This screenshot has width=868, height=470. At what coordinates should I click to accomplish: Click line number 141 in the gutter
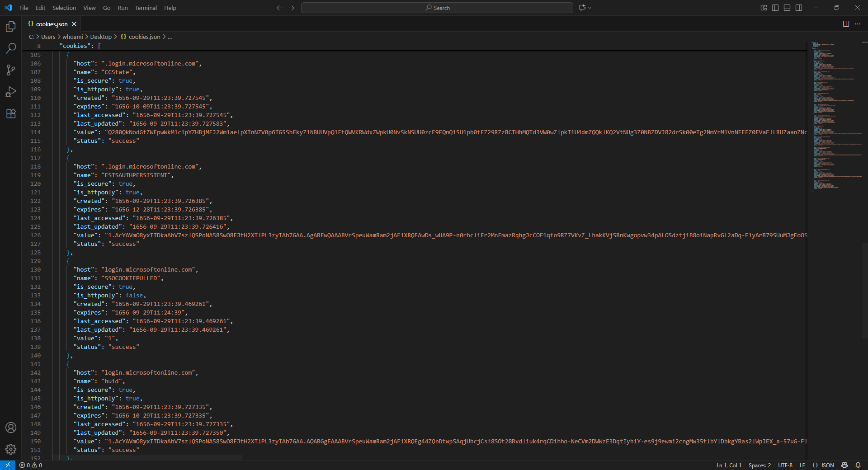(35, 364)
